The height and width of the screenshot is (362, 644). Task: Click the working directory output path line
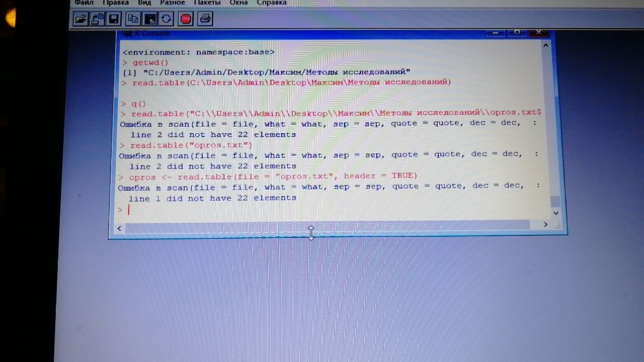coord(267,72)
